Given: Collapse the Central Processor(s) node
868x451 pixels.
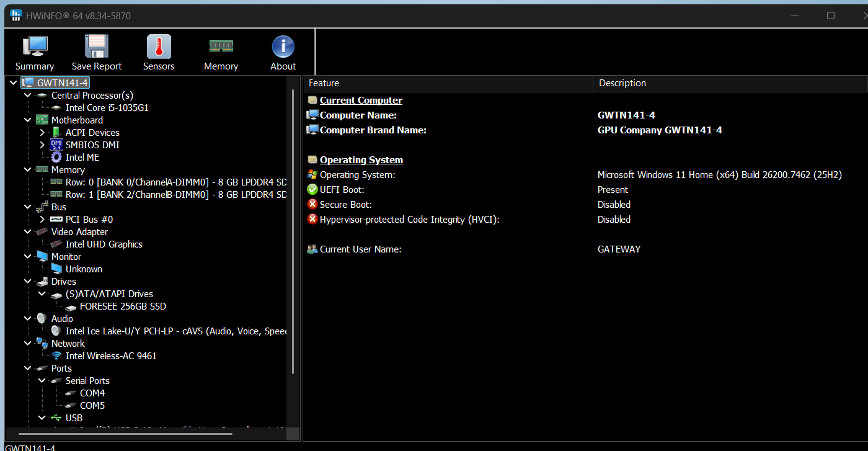Looking at the screenshot, I should click(28, 95).
